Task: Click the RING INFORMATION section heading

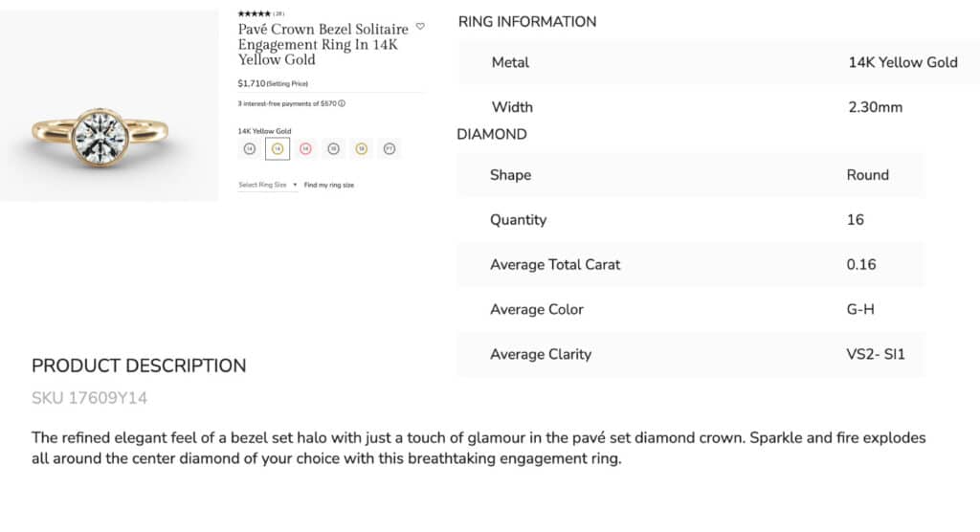Action: point(527,22)
